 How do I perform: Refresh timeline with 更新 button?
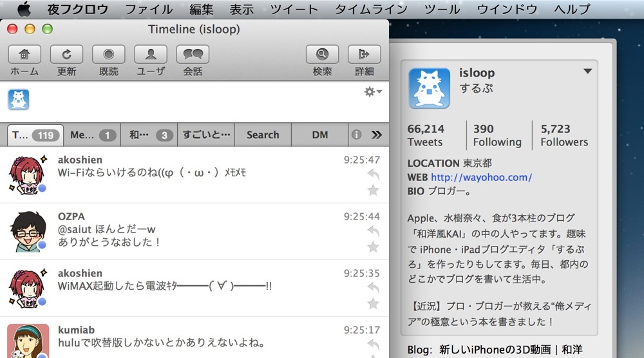66,54
